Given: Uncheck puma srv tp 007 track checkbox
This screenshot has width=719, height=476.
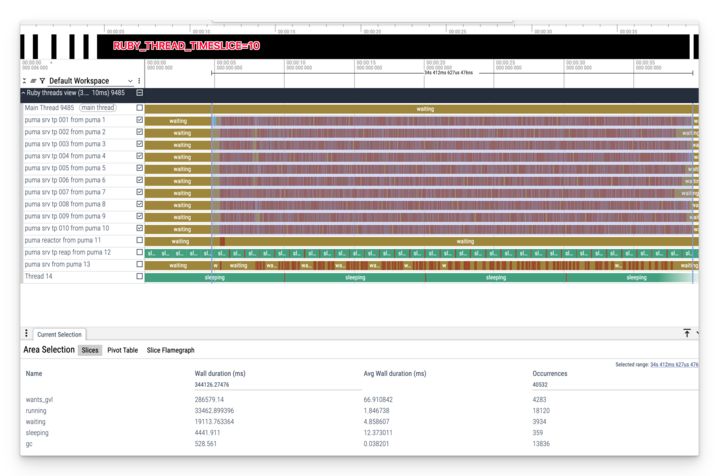Looking at the screenshot, I should point(139,192).
